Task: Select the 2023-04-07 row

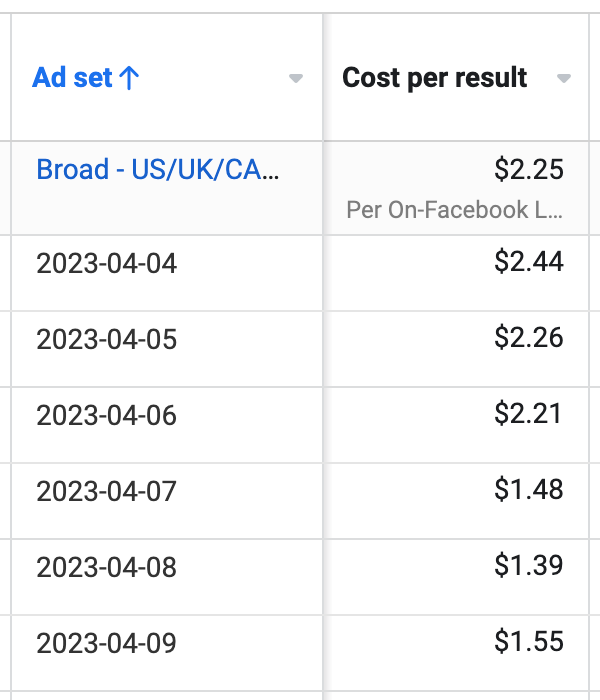Action: point(106,492)
